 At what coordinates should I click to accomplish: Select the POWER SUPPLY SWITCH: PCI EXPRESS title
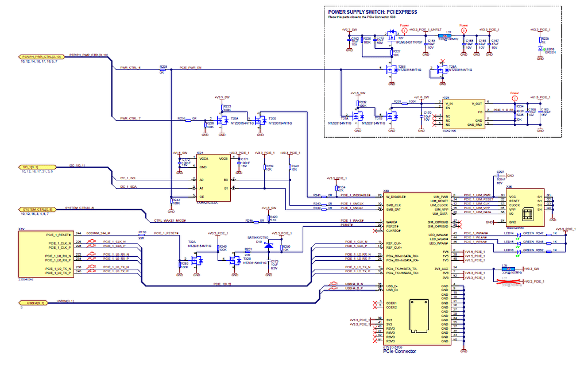372,10
